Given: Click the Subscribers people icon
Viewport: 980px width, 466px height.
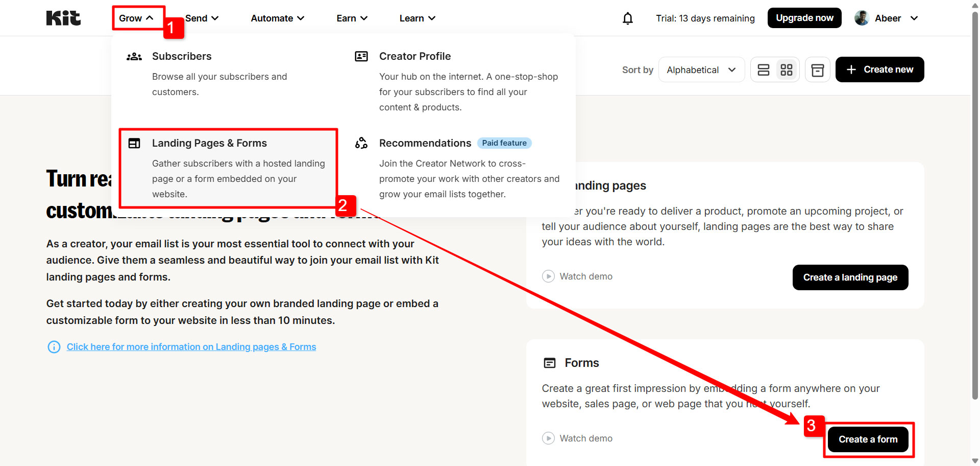Looking at the screenshot, I should 134,56.
